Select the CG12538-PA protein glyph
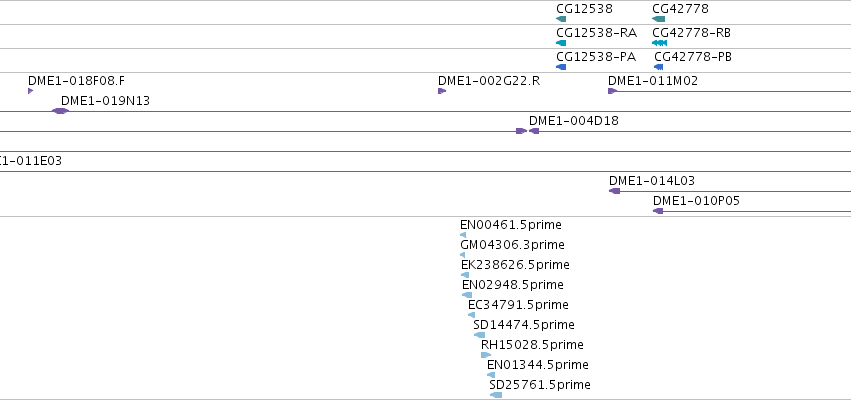851x400 pixels. 561,67
